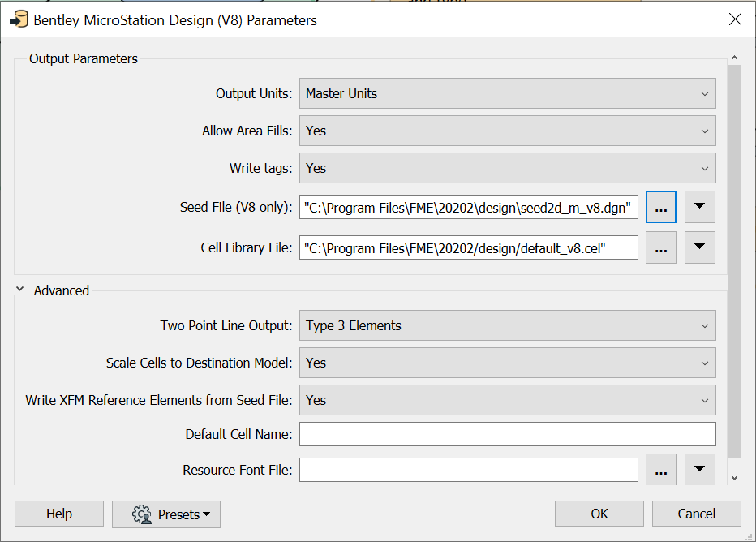Open the Output Units dropdown
This screenshot has width=756, height=542.
coord(507,93)
